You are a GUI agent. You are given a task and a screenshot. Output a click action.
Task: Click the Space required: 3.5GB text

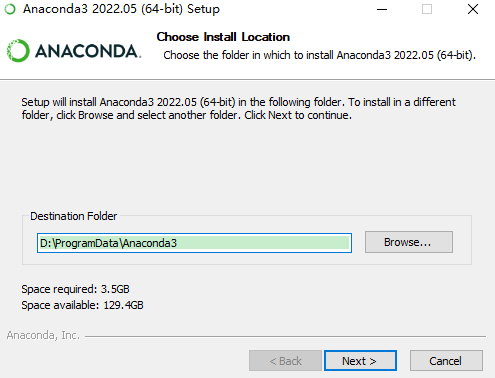coord(75,289)
